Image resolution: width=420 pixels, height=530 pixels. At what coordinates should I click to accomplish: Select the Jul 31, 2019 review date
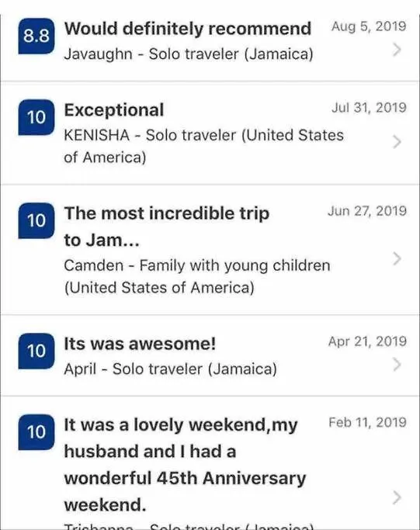tap(369, 108)
